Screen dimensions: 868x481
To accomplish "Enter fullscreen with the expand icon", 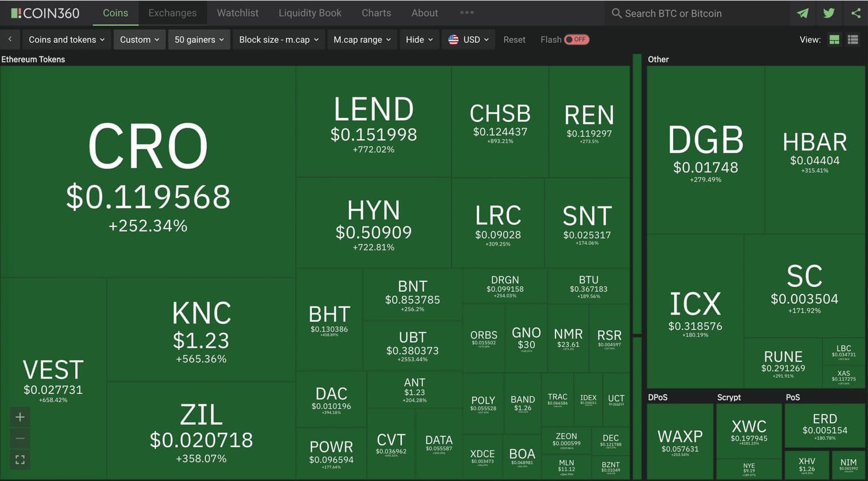I will pos(20,460).
